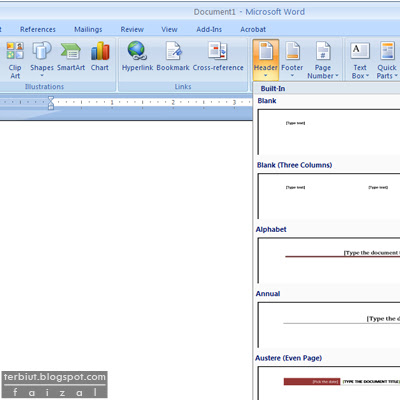Open the Review tab
Viewport: 400px width, 400px height.
[132, 29]
